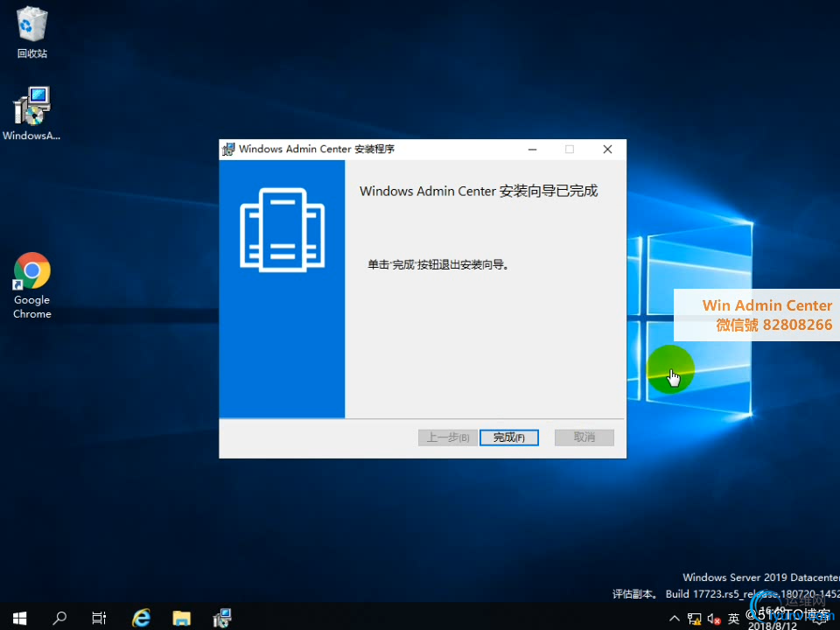Click the heading 'Windows Admin Center 安装向导已完成'
Screen dimensions: 840x630
click(479, 192)
